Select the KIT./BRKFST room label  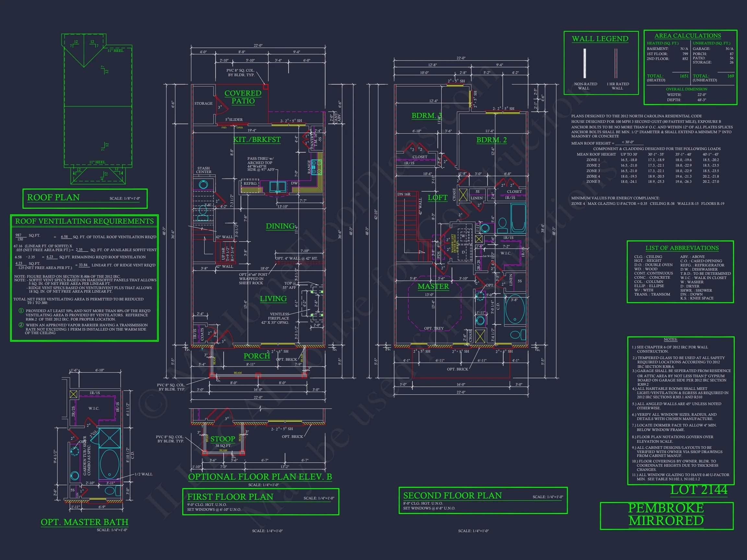pos(257,139)
